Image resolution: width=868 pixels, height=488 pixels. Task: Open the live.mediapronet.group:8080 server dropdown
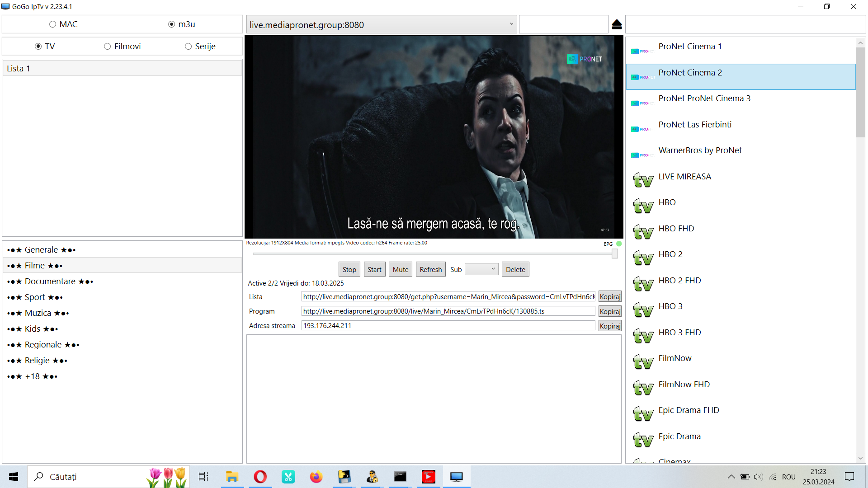(381, 24)
